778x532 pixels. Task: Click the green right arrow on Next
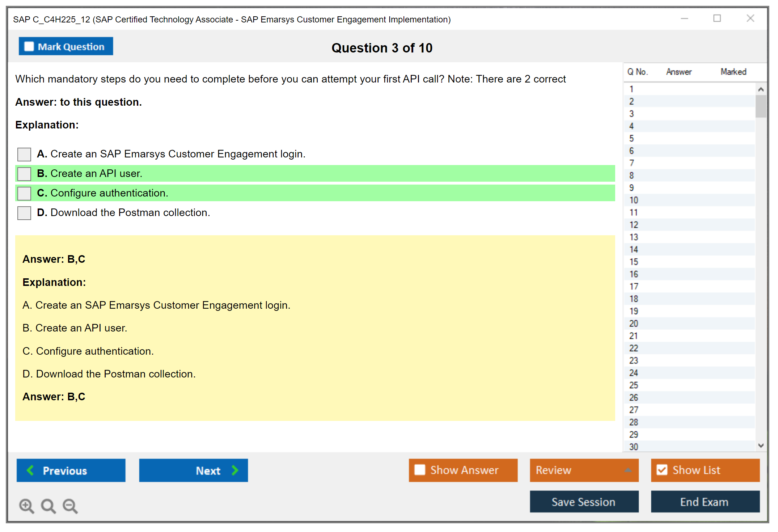tap(235, 470)
